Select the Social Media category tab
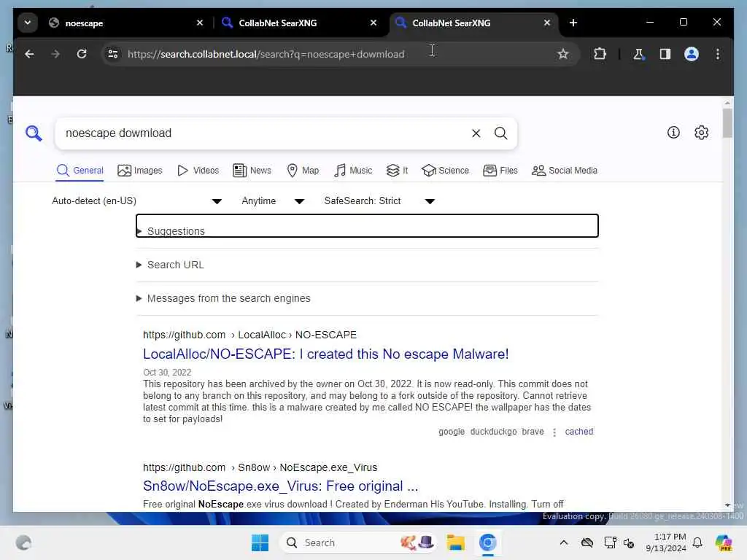The width and height of the screenshot is (747, 560). (x=565, y=171)
